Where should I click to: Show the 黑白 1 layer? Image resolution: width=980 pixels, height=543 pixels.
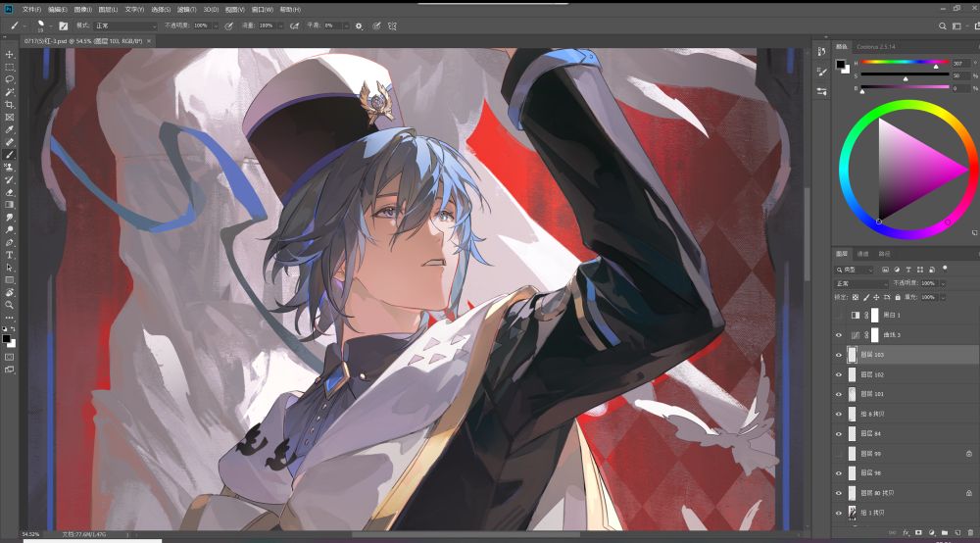pyautogui.click(x=839, y=316)
